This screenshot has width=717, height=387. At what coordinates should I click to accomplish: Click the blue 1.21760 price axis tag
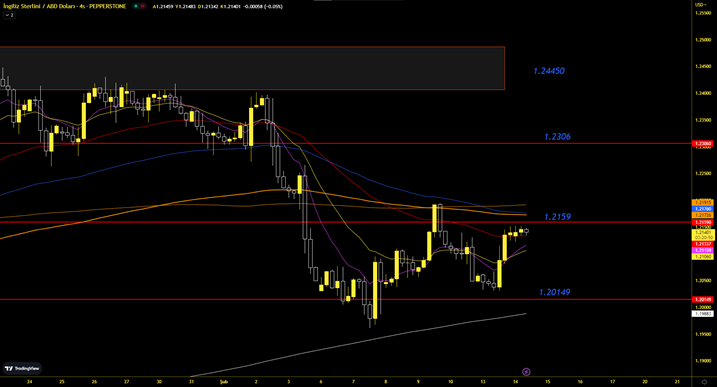pos(703,209)
